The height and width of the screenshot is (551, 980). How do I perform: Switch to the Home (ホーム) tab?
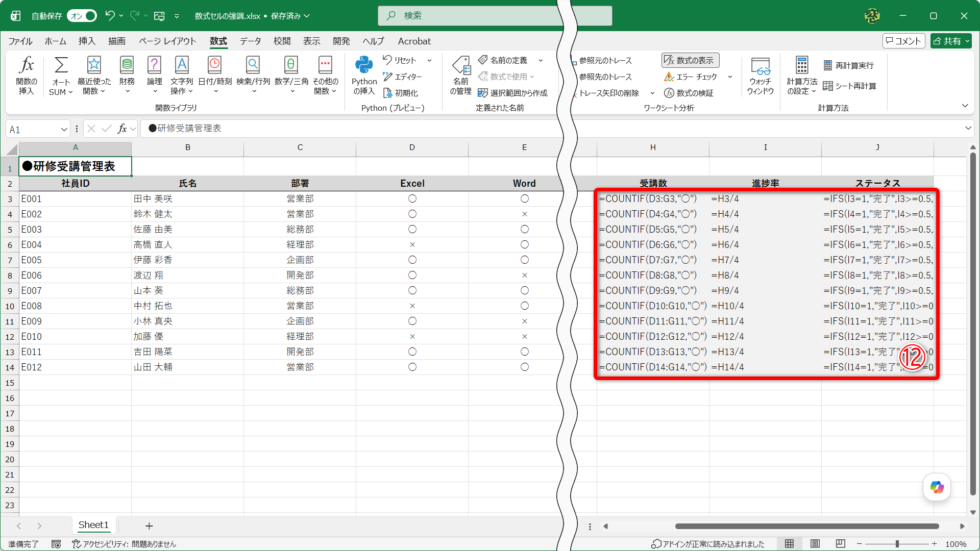point(55,41)
